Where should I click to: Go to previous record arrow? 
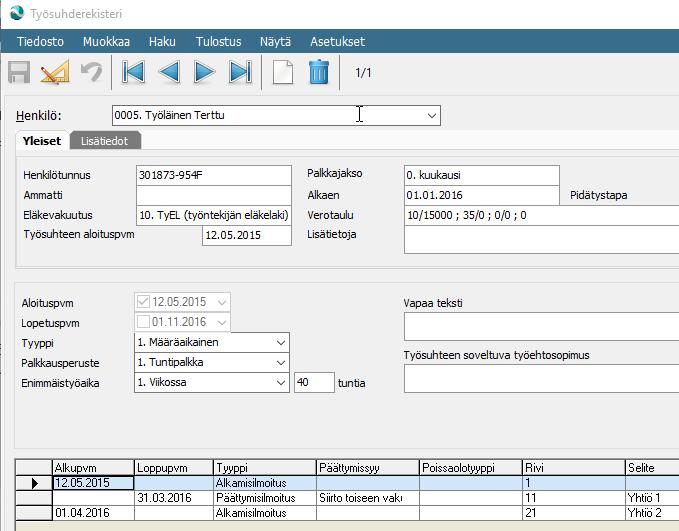169,72
